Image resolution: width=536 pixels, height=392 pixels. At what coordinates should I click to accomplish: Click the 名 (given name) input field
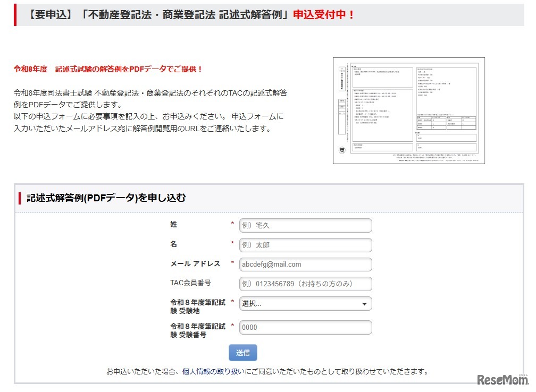pos(305,245)
